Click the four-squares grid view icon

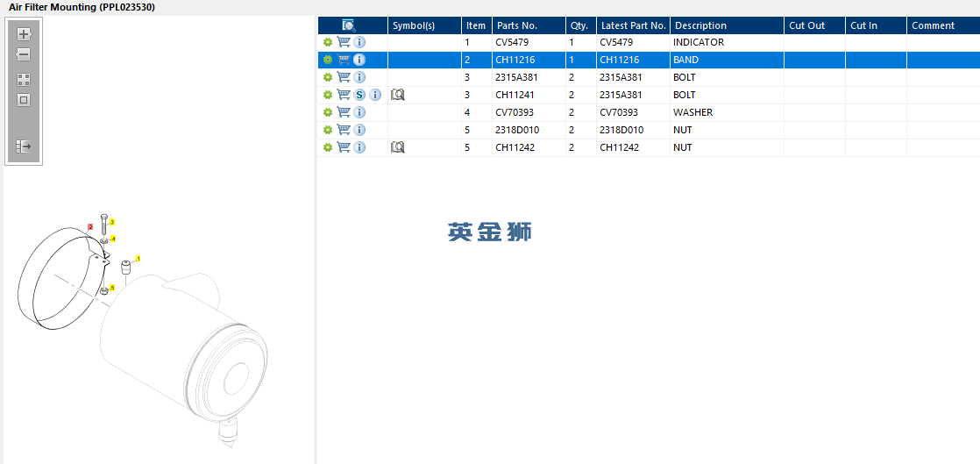coord(24,80)
